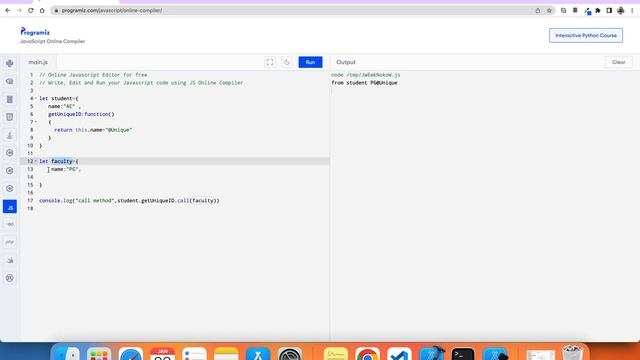The height and width of the screenshot is (360, 640).
Task: Click the JavaScript Online Compiler subtitle
Action: coord(53,41)
